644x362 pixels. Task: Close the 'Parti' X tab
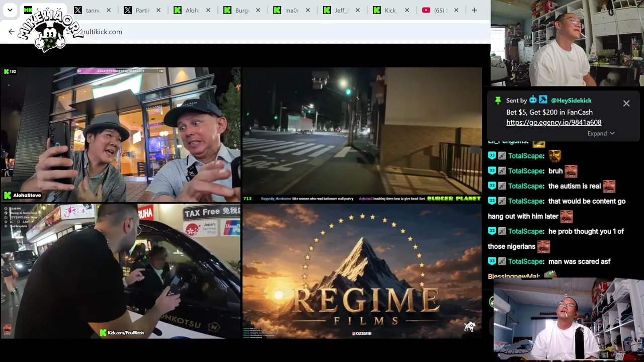click(158, 10)
